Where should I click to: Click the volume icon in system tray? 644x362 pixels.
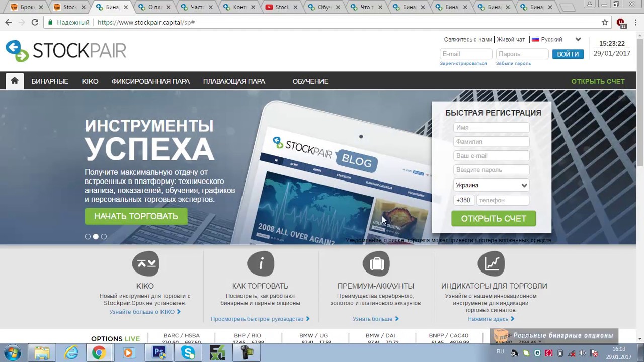582,353
